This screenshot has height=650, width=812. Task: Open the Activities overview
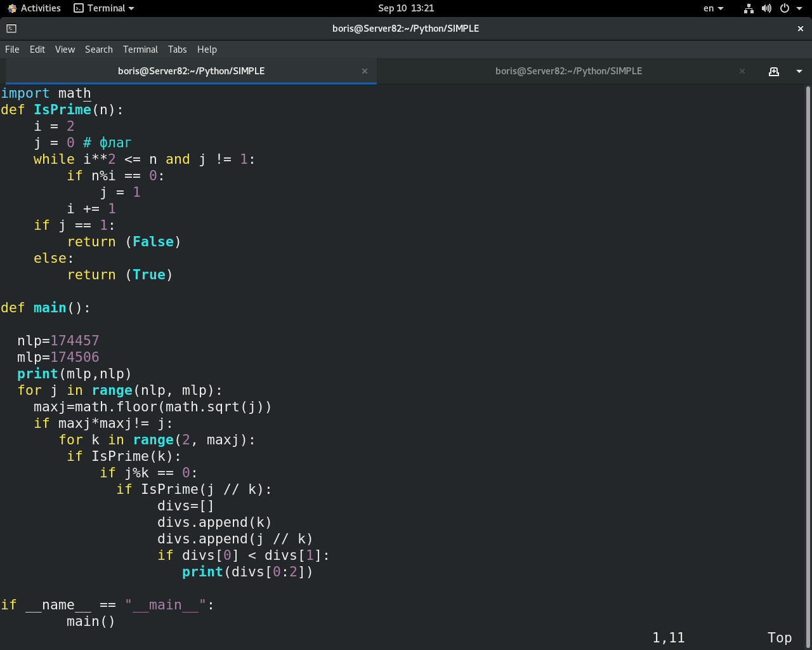[34, 8]
